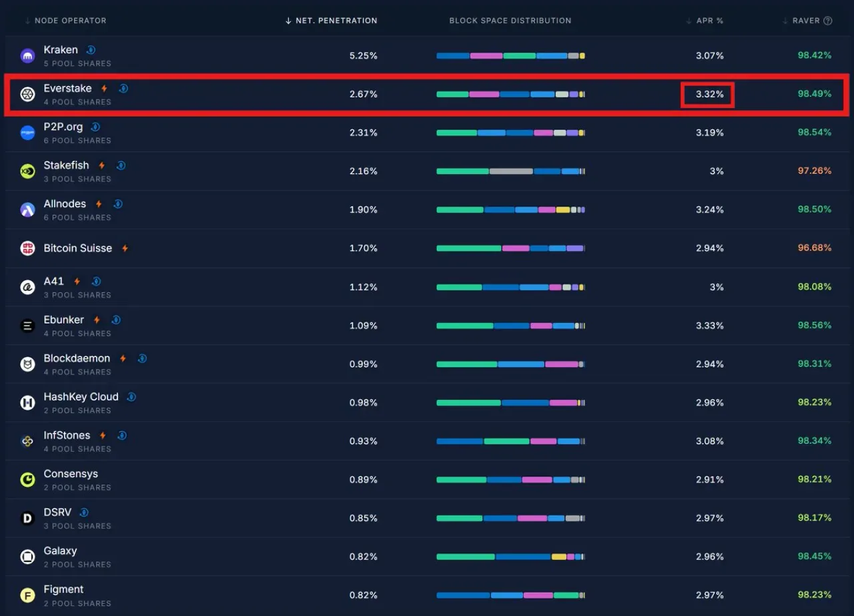Click the blue circular badge beside Everstake
Viewport: 854px width, 616px height.
click(123, 89)
